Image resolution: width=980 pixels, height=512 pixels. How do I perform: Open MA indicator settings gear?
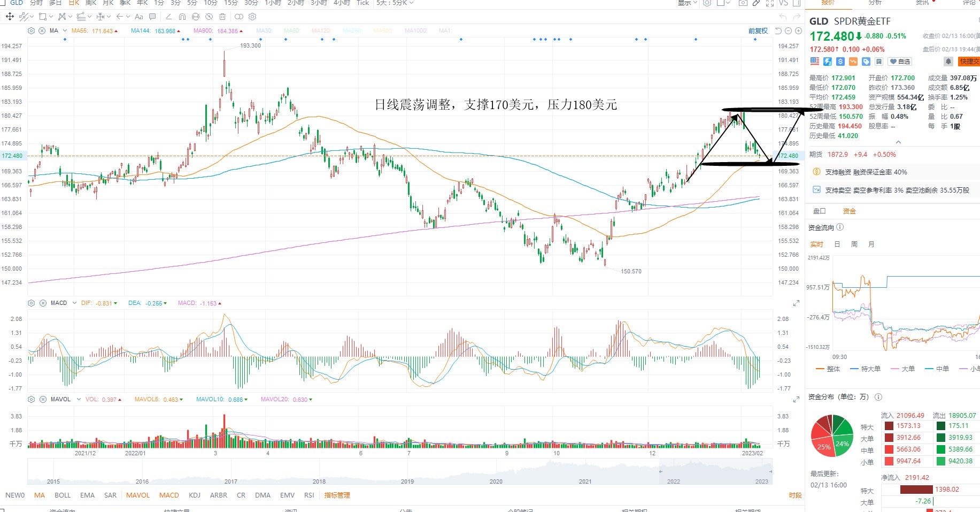pos(31,30)
